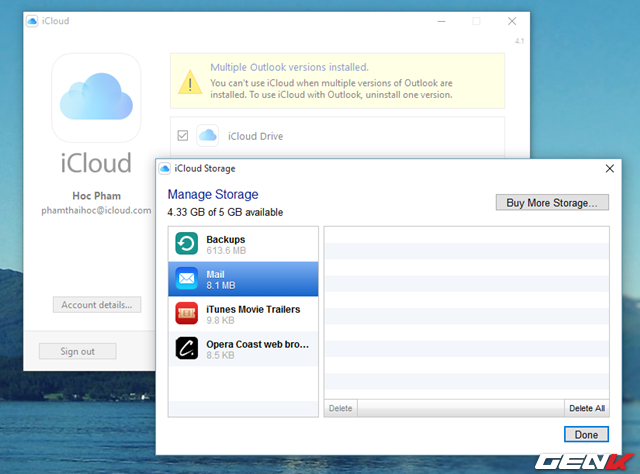The image size is (640, 474).
Task: Click the iCloud Storage title bar icon
Action: 165,168
